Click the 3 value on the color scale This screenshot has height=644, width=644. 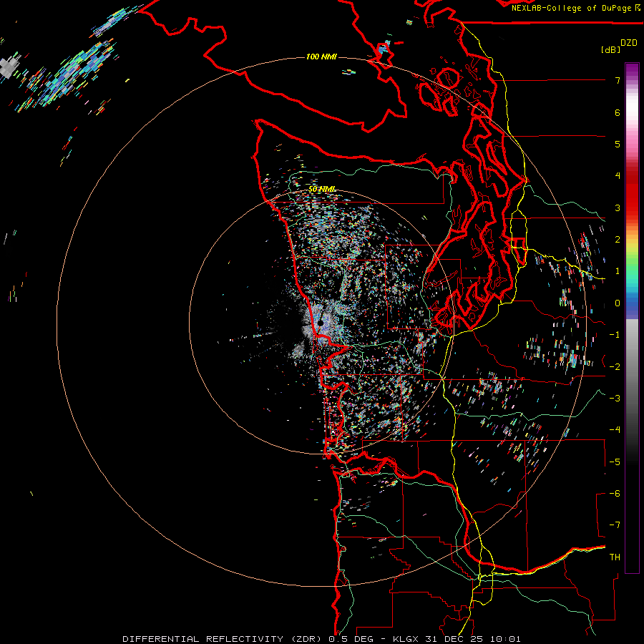[x=618, y=208]
